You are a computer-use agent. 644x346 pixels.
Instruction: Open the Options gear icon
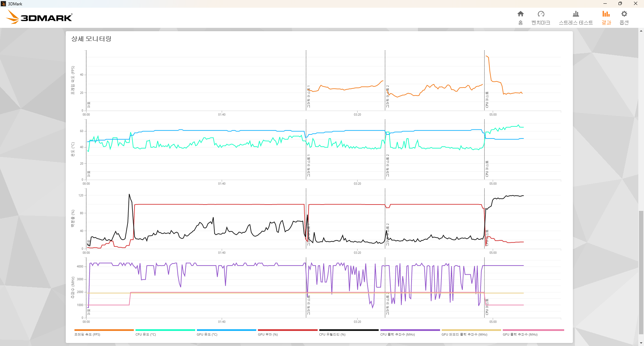(624, 14)
